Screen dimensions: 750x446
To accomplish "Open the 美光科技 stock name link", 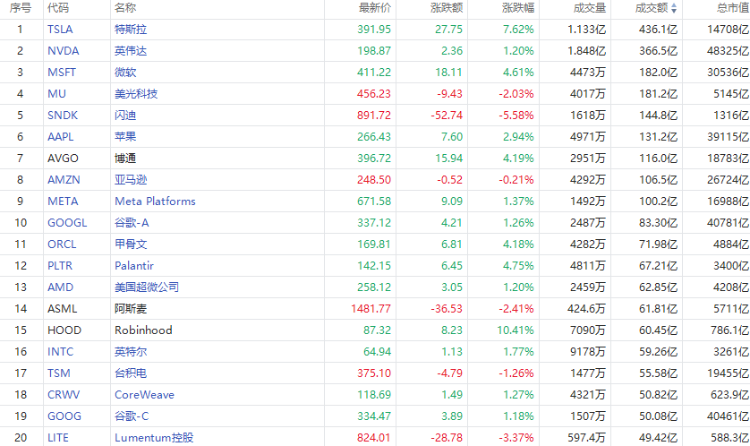I will pyautogui.click(x=136, y=94).
